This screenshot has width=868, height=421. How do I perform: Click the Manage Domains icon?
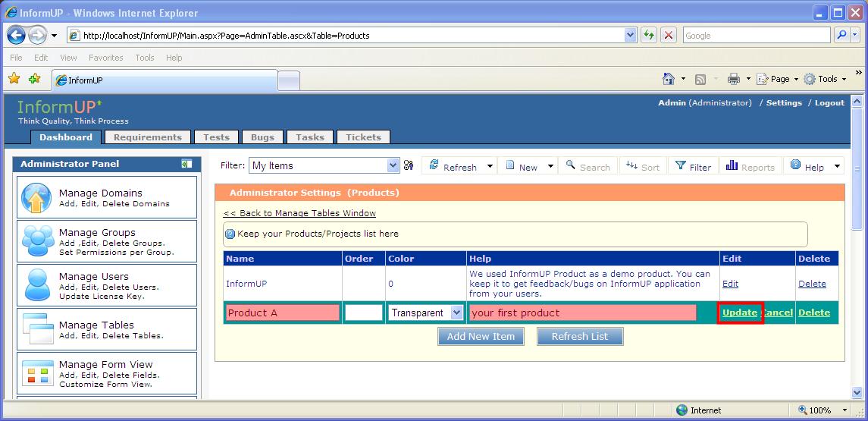click(x=36, y=198)
